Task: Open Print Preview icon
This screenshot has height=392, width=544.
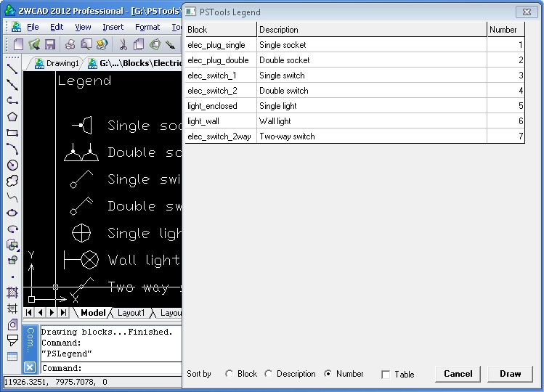Action: [x=86, y=44]
